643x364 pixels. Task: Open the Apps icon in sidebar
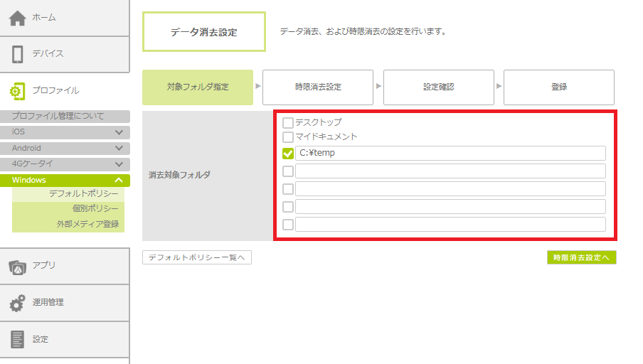point(18,266)
